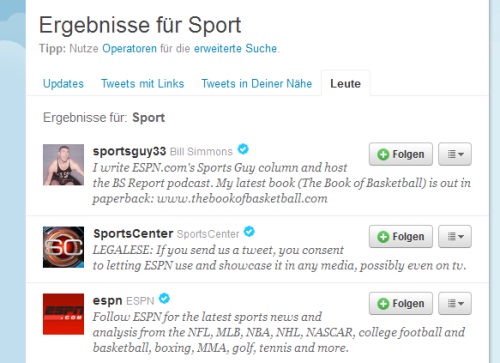Open sportsguy33's profile picture
This screenshot has height=363, width=500.
pyautogui.click(x=63, y=165)
